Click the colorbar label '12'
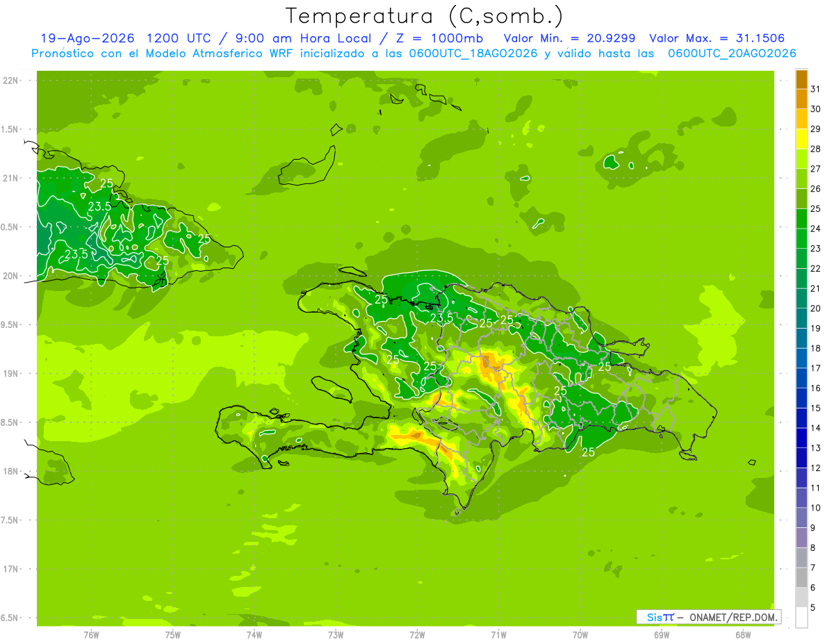The height and width of the screenshot is (644, 834). (x=816, y=468)
